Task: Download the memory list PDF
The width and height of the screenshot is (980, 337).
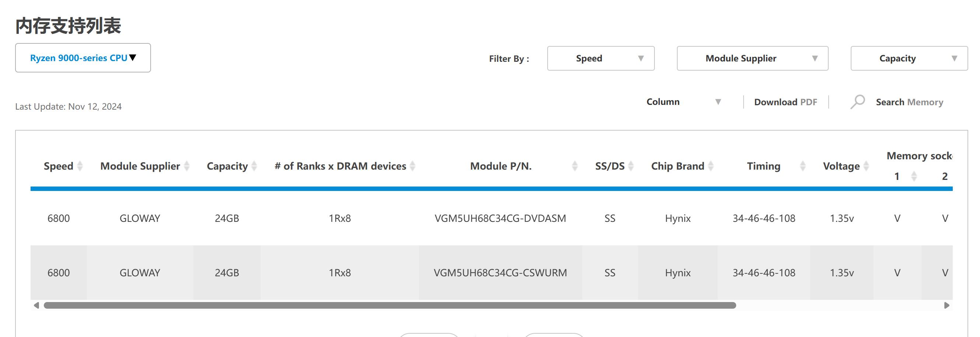Action: tap(786, 102)
